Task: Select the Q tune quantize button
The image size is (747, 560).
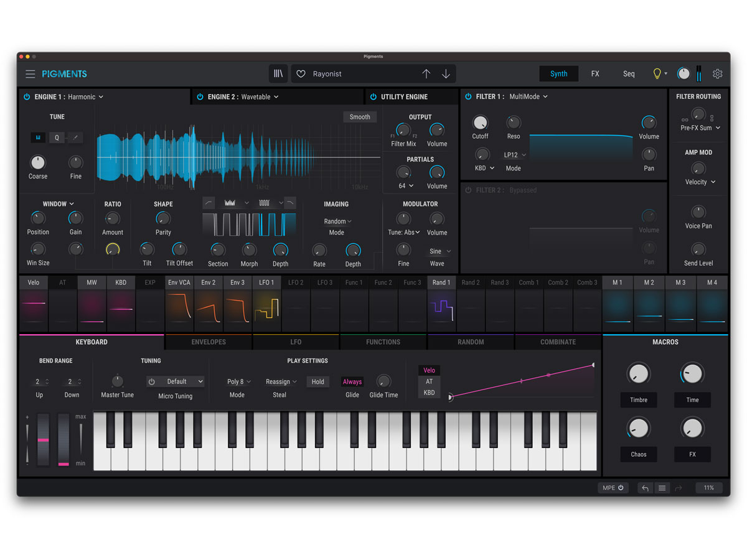Action: point(57,138)
